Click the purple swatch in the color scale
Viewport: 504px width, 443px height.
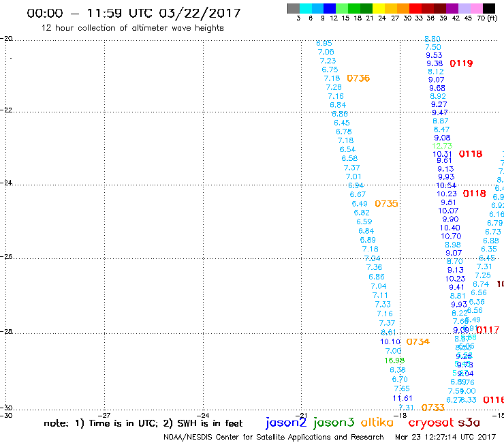pos(452,8)
